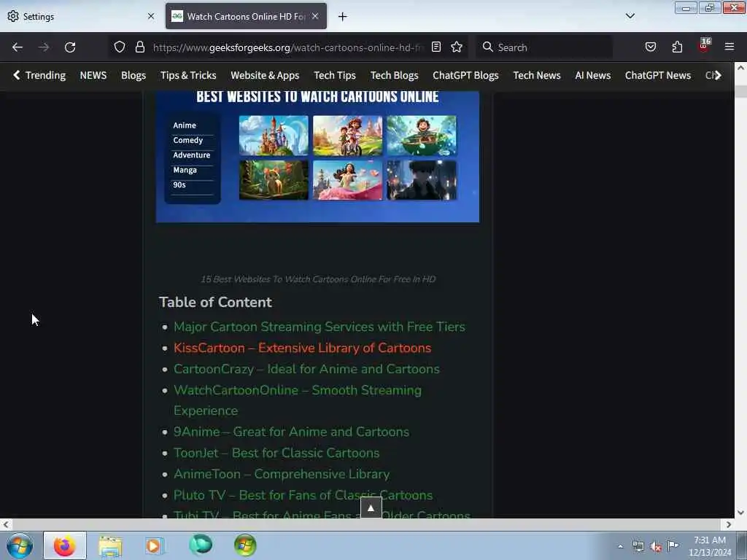Click the Firefox taskbar icon
This screenshot has height=560, width=747.
[x=65, y=545]
